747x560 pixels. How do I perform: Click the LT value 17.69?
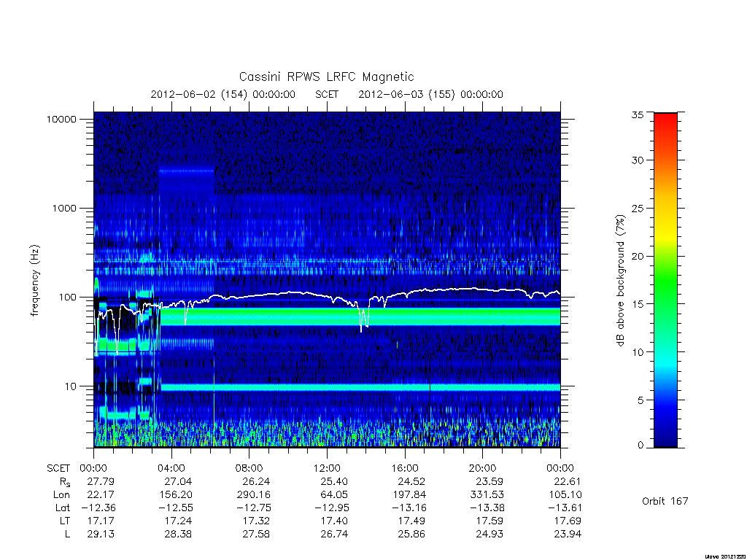(x=567, y=521)
